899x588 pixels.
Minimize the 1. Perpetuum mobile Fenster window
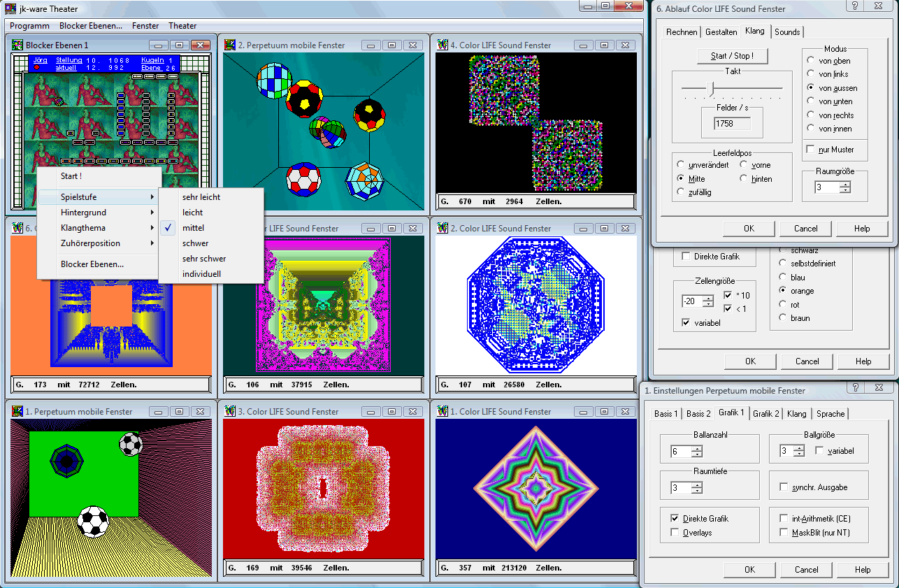(x=159, y=411)
